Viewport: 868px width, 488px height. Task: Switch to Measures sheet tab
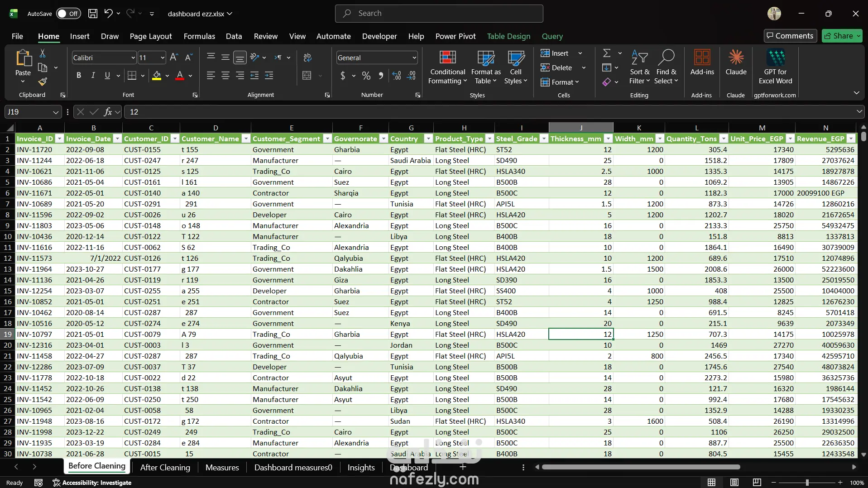point(222,467)
